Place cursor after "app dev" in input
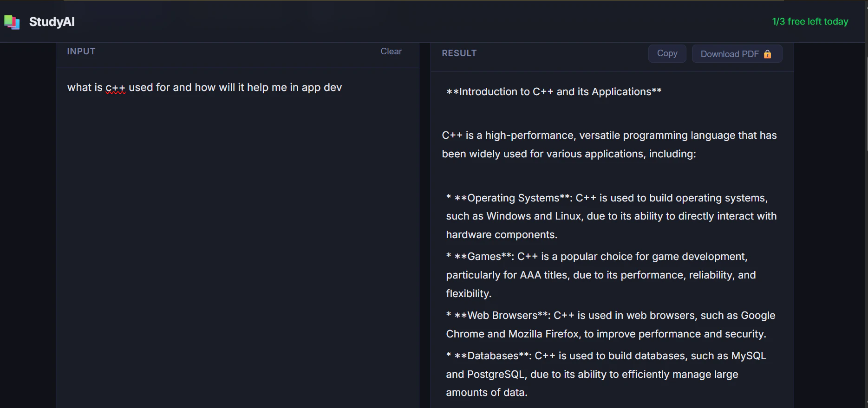This screenshot has width=868, height=408. [x=343, y=88]
